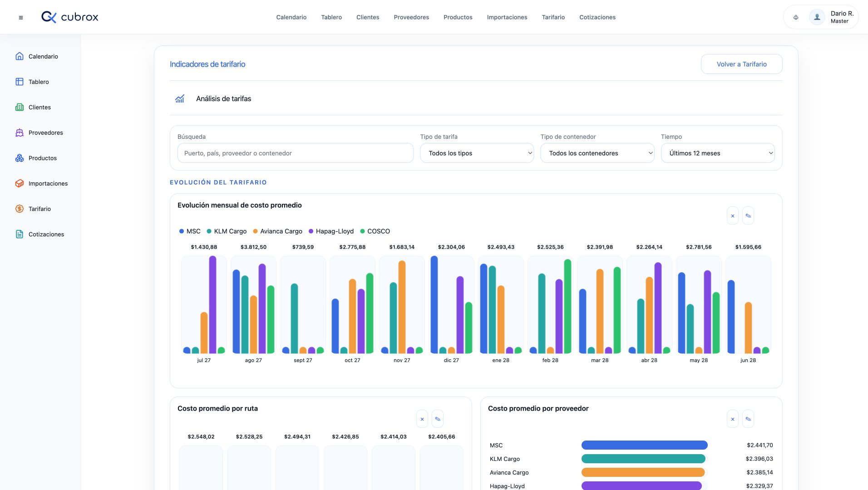Go to Clientes in the top navigation
Viewport: 868px width, 490px height.
[x=368, y=17]
